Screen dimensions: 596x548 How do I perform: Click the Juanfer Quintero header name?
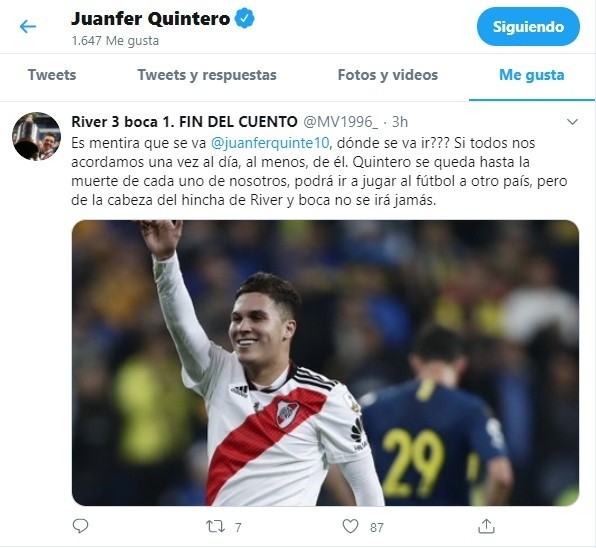pos(151,19)
